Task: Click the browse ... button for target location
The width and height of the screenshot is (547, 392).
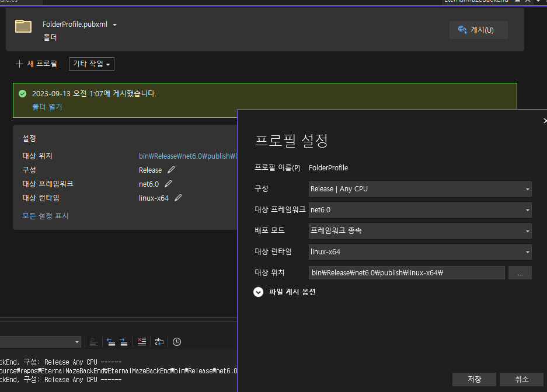Action: pos(520,272)
